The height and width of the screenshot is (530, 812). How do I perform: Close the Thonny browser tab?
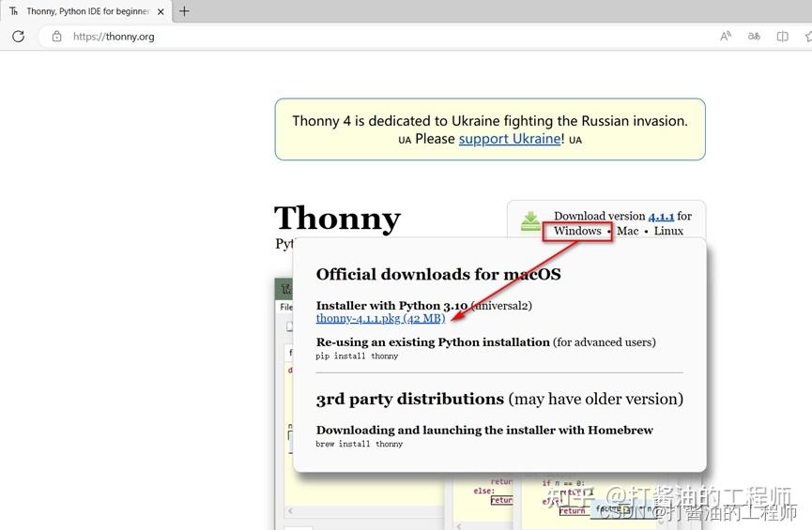[161, 11]
